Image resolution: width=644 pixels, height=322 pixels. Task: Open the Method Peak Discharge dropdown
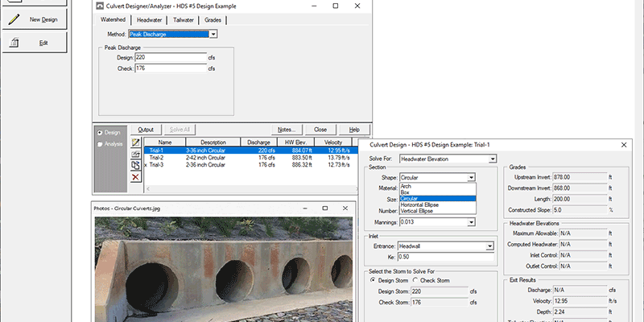click(213, 35)
